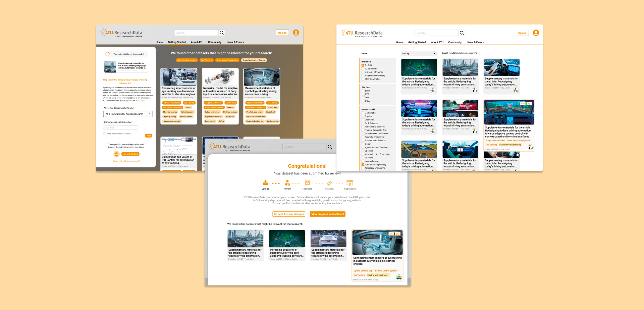Click the j.dietz@tudelft.nl email chip
This screenshot has width=644, height=310.
click(130, 154)
